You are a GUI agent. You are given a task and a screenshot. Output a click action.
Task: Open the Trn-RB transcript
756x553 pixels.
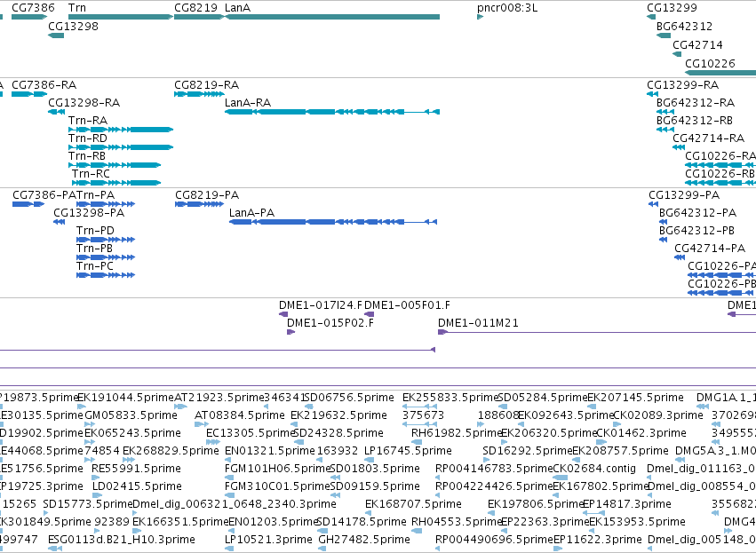coord(115,165)
